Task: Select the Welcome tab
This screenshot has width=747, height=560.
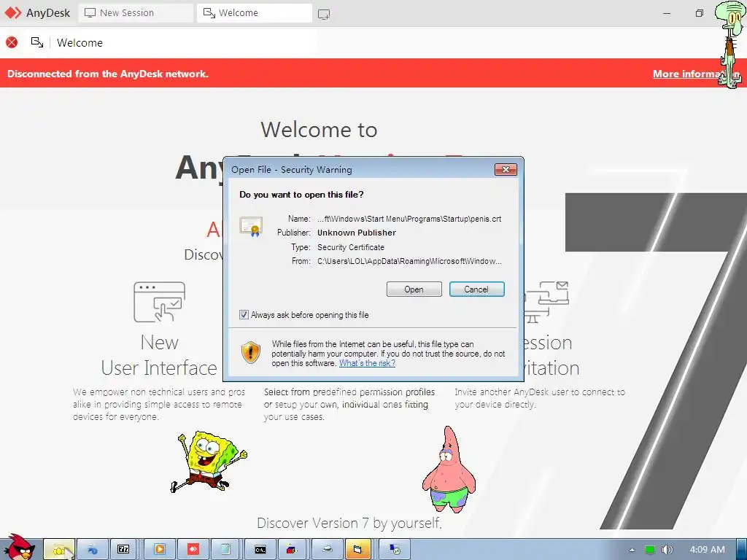Action: click(255, 13)
